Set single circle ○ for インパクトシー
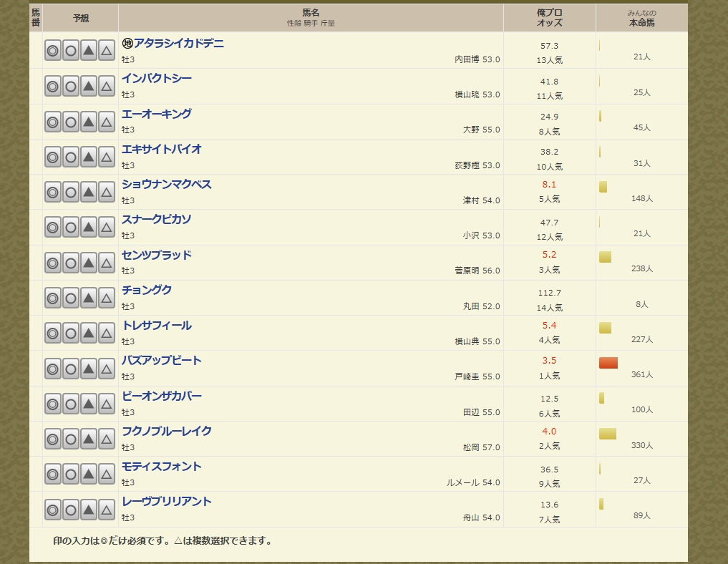The width and height of the screenshot is (728, 564). 71,87
